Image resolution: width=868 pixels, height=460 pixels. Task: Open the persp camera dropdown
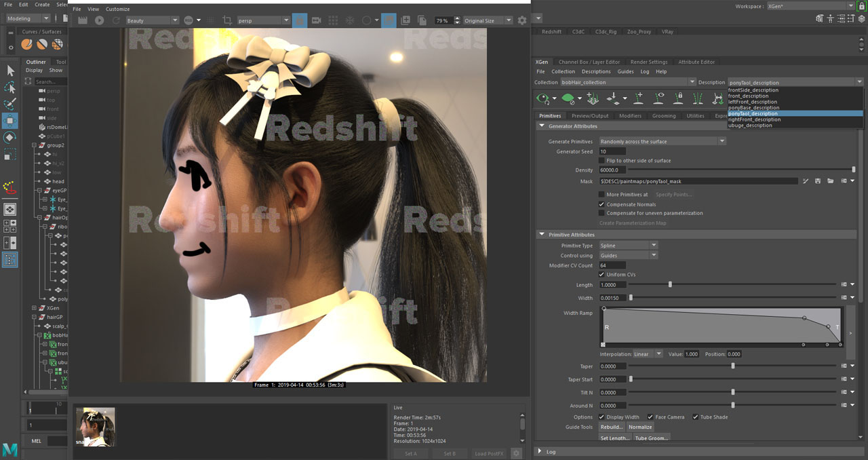tap(264, 20)
